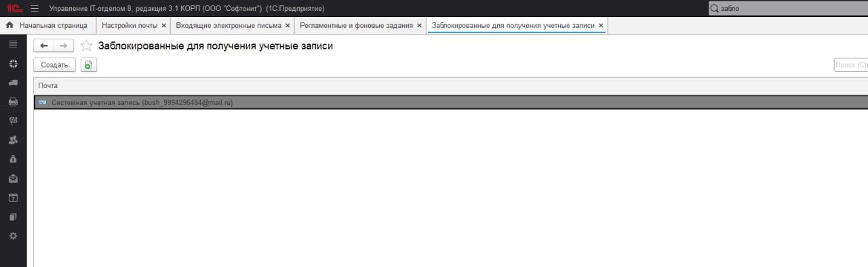Open the calendar section icon in sidebar
Screen dimensions: 868x267
(x=13, y=198)
